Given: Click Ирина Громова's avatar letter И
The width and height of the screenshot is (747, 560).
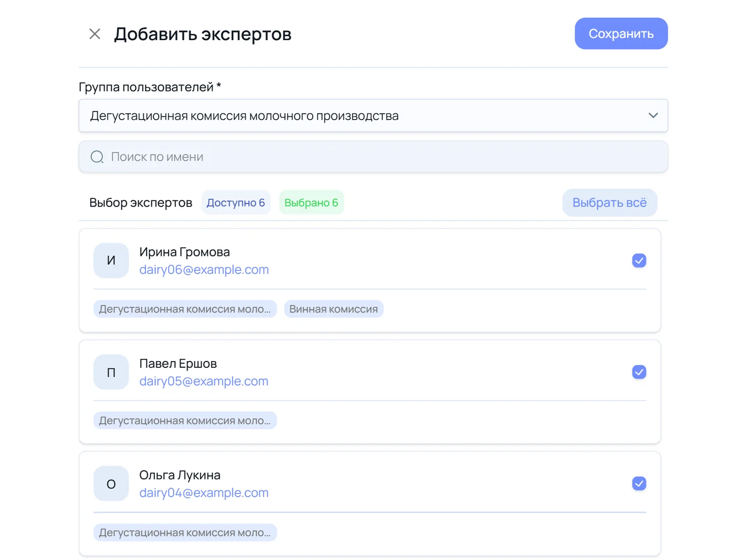Looking at the screenshot, I should tap(111, 261).
